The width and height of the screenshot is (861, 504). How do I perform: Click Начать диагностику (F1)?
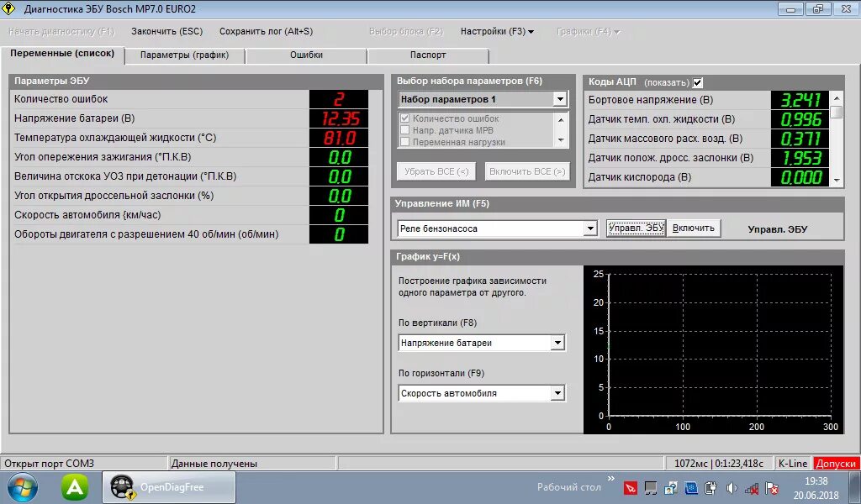pyautogui.click(x=61, y=31)
